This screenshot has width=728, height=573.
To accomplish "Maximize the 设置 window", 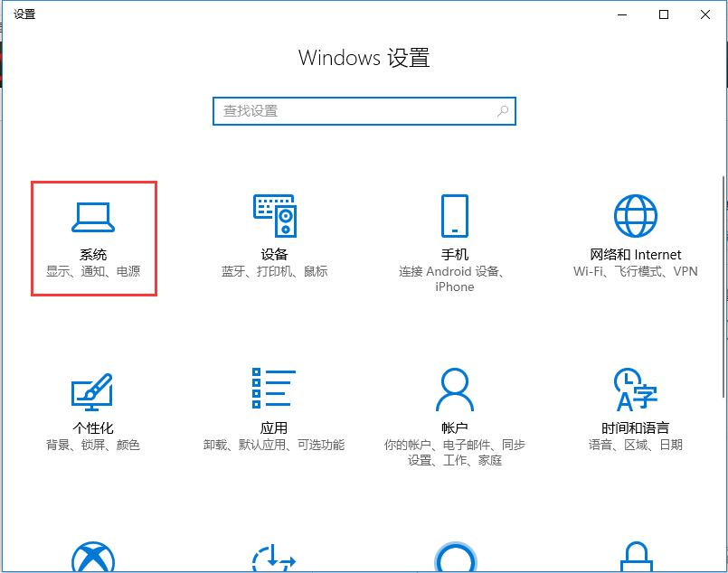I will pyautogui.click(x=664, y=14).
